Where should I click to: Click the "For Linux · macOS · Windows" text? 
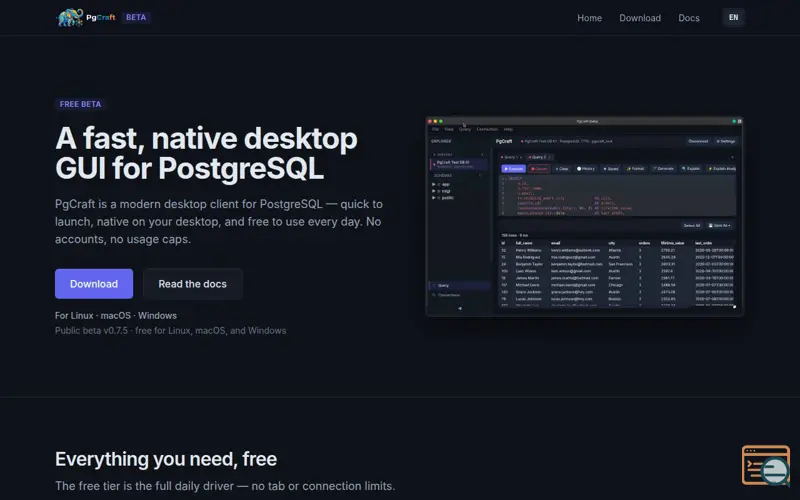(116, 315)
